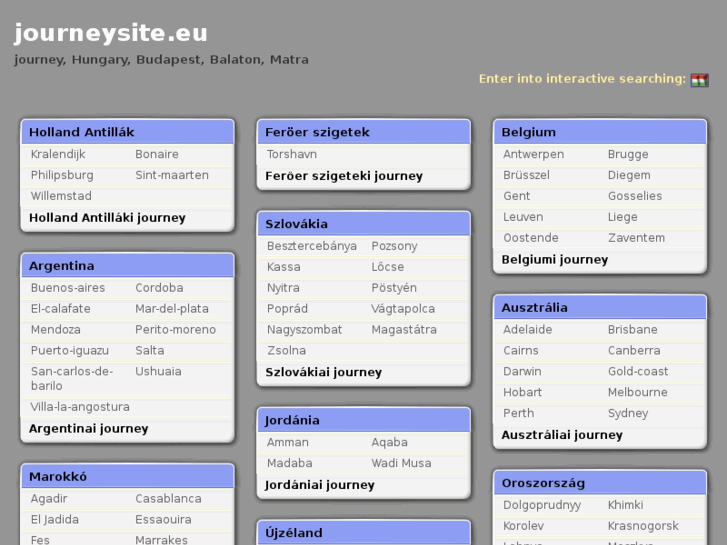Select Poprád city
The height and width of the screenshot is (545, 727).
coord(287,308)
